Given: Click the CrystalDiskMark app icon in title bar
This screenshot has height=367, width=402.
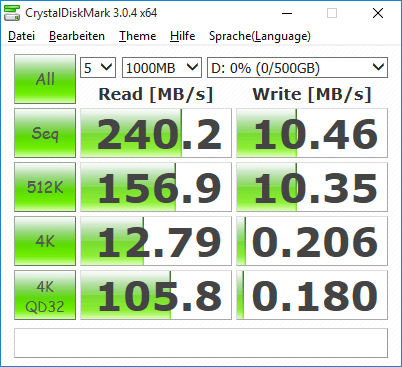Looking at the screenshot, I should pyautogui.click(x=12, y=13).
